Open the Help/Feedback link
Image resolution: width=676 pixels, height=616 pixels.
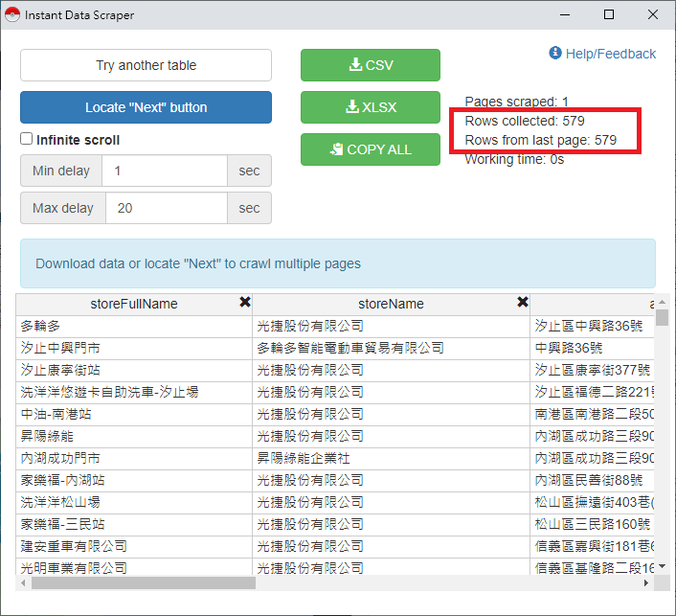pyautogui.click(x=611, y=54)
